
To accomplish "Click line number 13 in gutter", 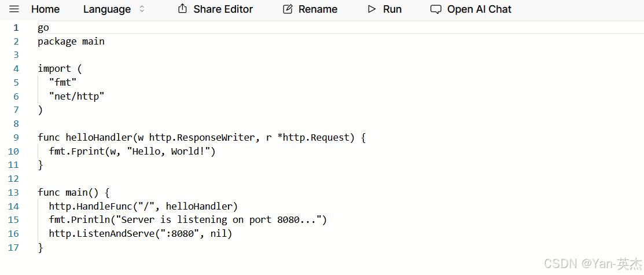I will coord(13,192).
